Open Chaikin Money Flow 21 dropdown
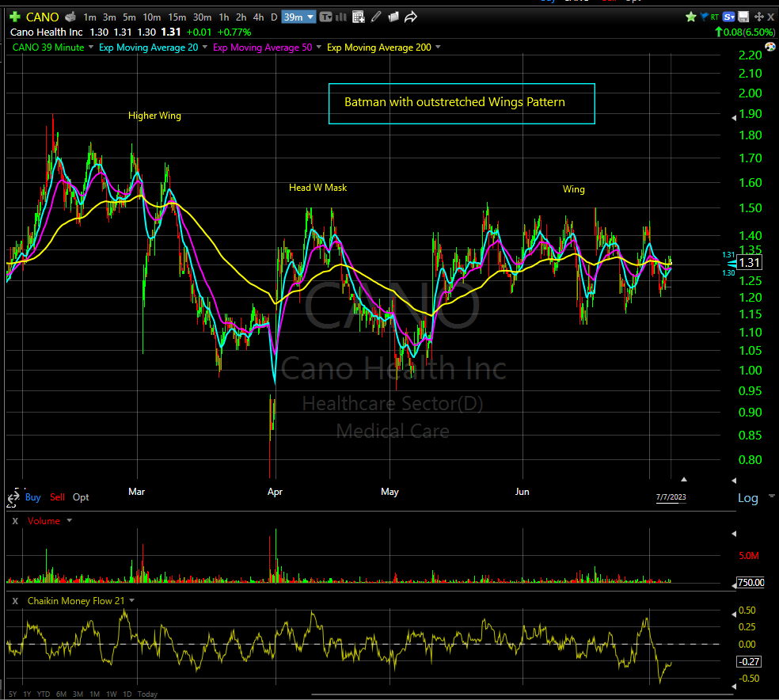Screen dimensions: 779x700 [x=131, y=601]
